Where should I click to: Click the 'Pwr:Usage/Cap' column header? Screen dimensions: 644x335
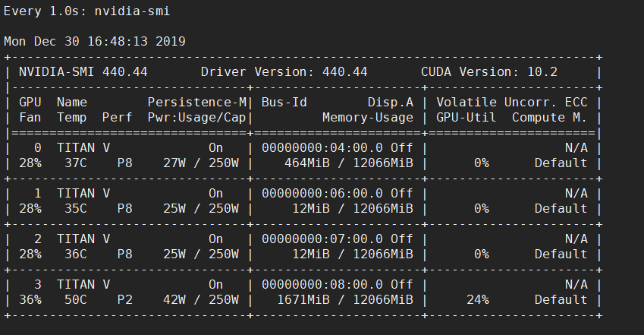click(196, 118)
